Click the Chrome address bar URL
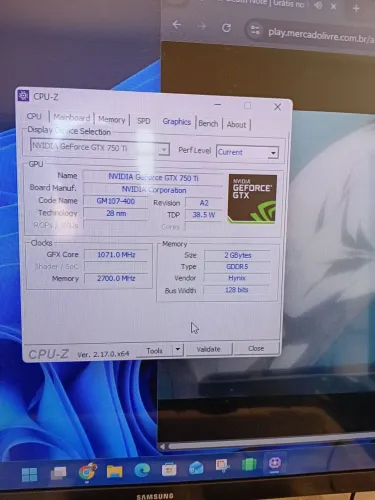 pos(321,36)
